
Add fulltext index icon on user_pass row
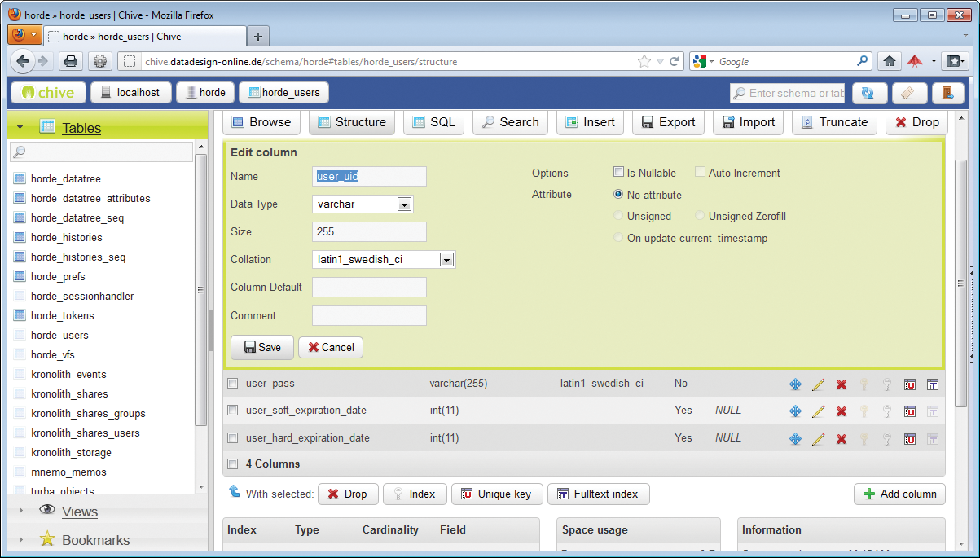click(x=933, y=384)
